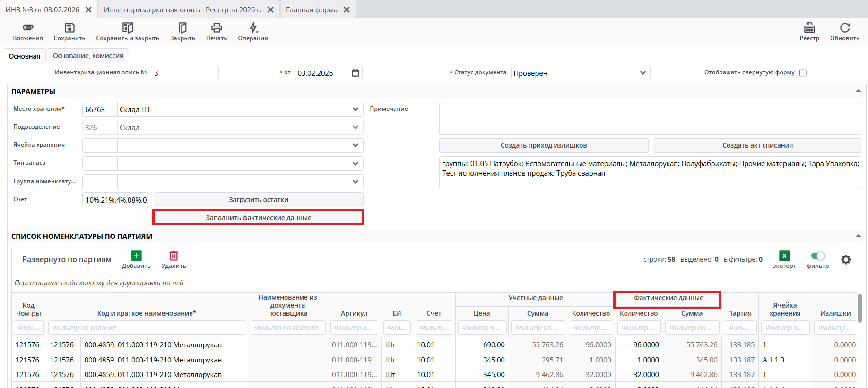The image size is (868, 388).
Task: Check Отображать свернутую форму checkbox
Action: tap(803, 73)
